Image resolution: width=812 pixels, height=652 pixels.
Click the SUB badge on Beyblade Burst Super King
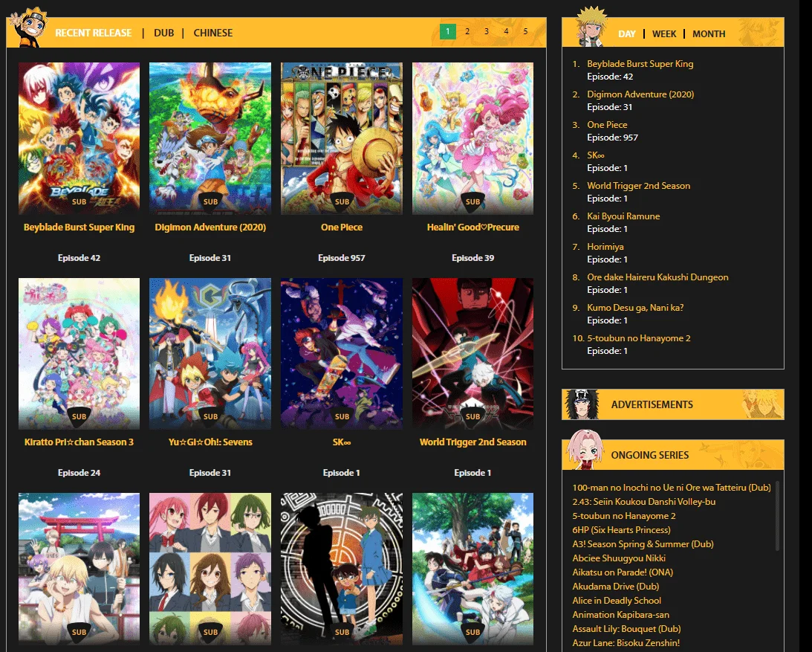coord(79,202)
